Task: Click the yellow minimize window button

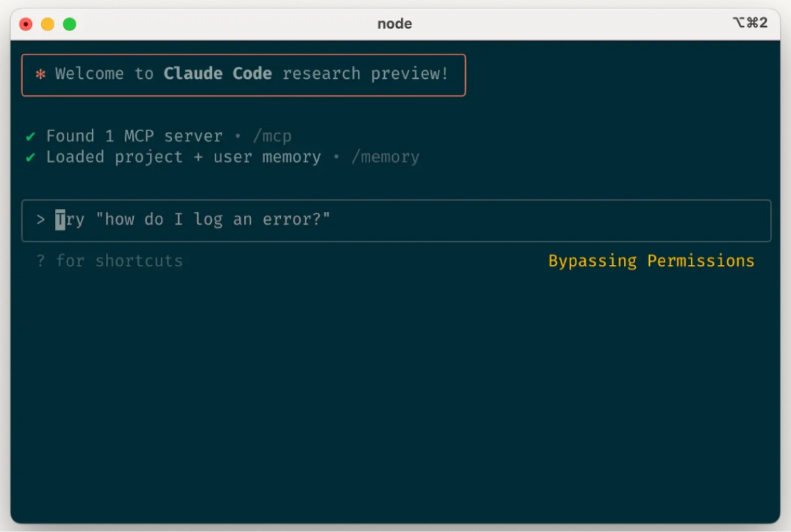Action: [48, 24]
